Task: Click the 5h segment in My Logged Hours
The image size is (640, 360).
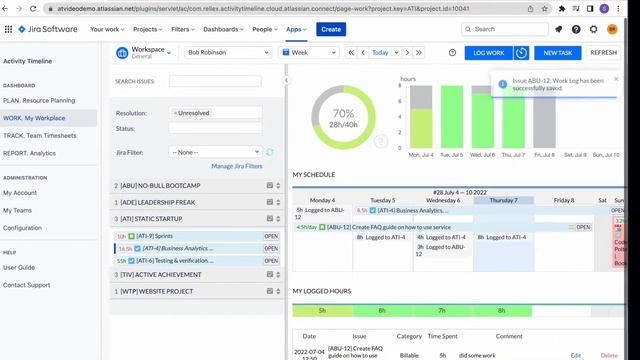Action: (322, 311)
